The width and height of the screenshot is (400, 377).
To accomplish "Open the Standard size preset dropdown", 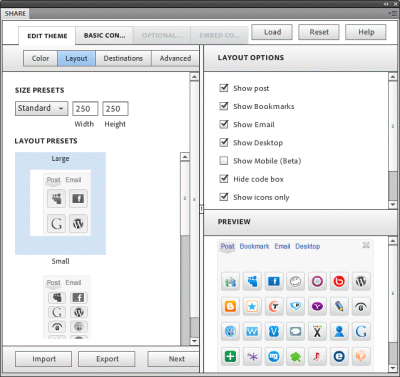I will pyautogui.click(x=41, y=108).
